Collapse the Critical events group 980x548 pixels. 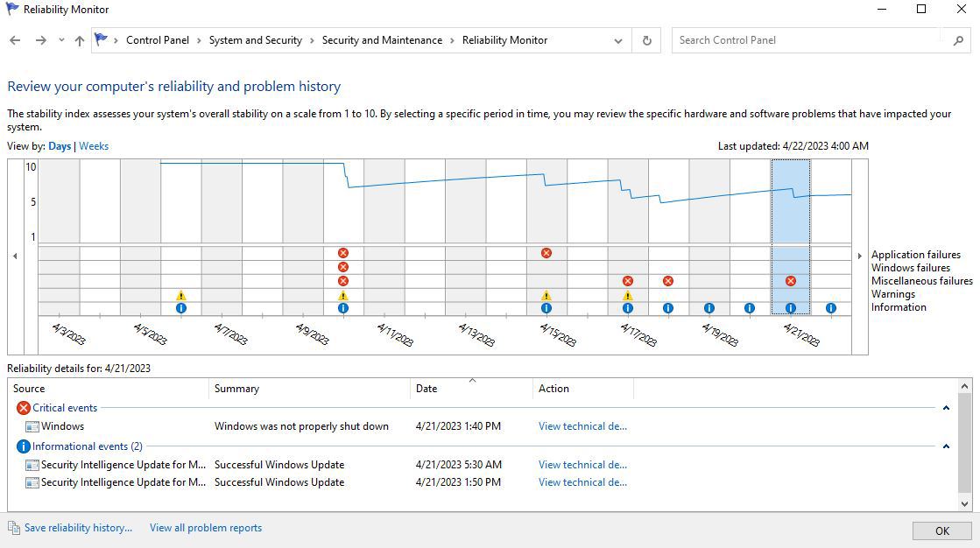pyautogui.click(x=946, y=408)
